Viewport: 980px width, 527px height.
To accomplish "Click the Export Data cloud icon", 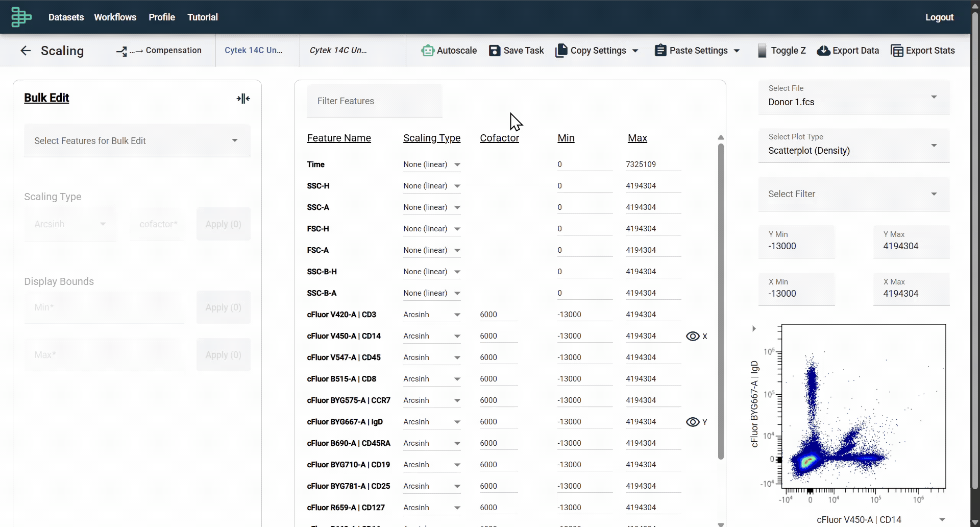I will click(x=823, y=51).
